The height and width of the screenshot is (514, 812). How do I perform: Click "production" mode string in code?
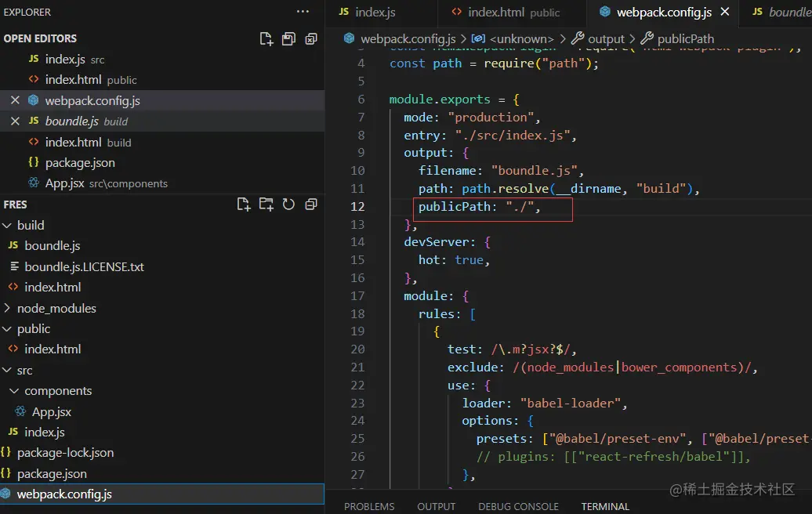coord(491,118)
